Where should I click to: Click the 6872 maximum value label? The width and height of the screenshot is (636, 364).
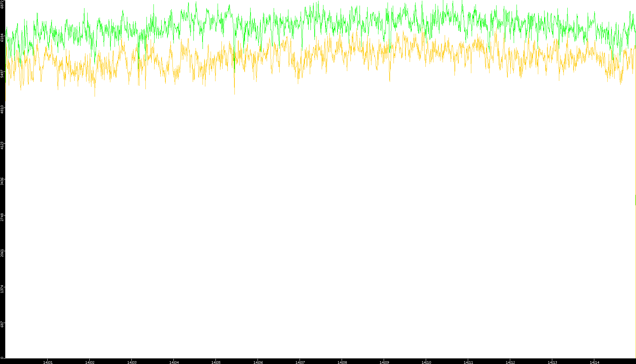click(2, 4)
